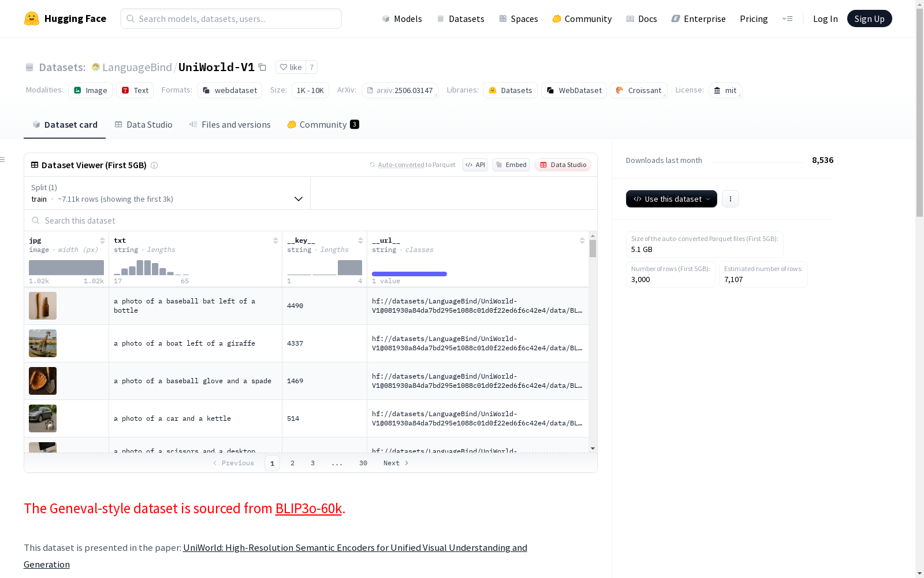924x578 pixels.
Task: Click the Datasets stack icon in title
Action: (x=29, y=67)
